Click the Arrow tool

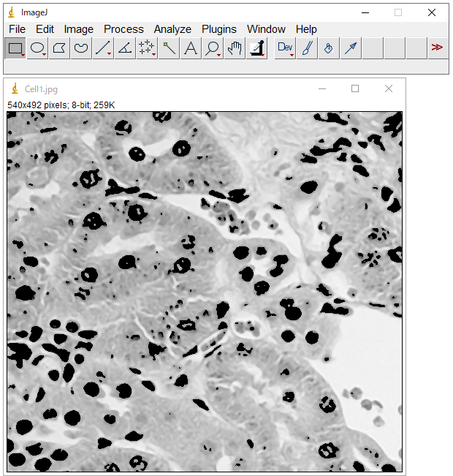tap(351, 48)
